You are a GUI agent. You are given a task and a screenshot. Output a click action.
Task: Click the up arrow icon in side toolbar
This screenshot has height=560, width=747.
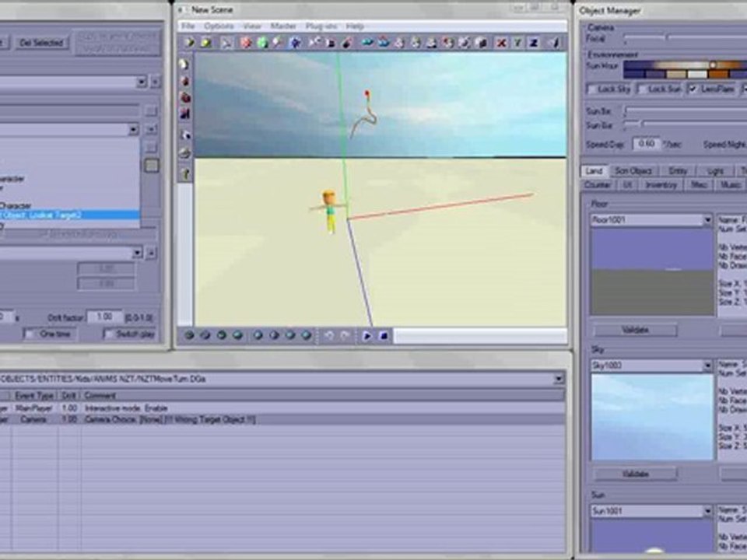tap(185, 174)
